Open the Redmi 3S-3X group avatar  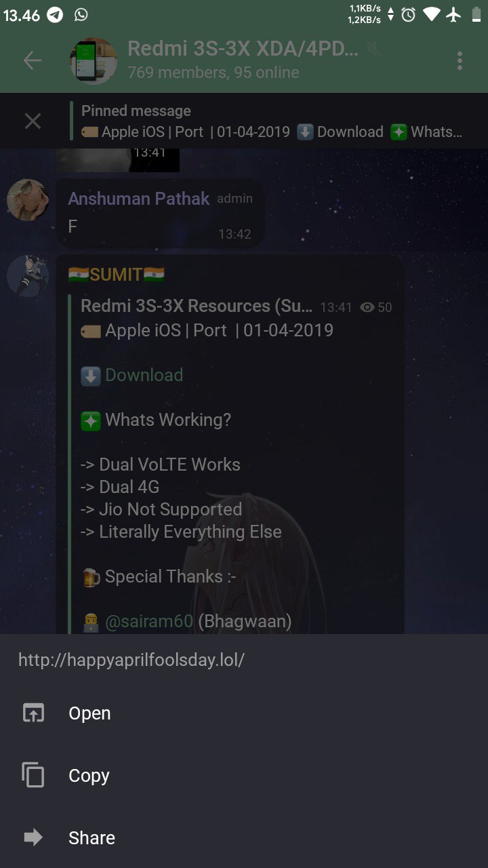click(x=94, y=61)
